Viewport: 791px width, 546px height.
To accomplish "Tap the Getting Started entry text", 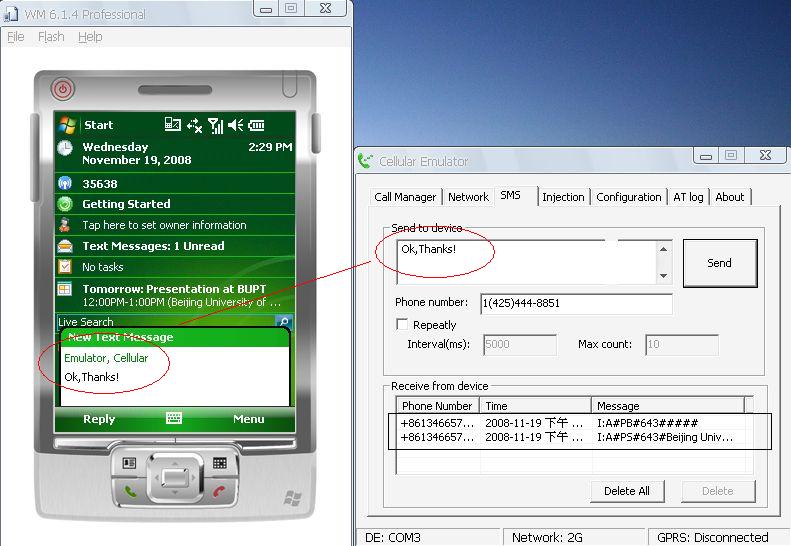I will point(126,204).
